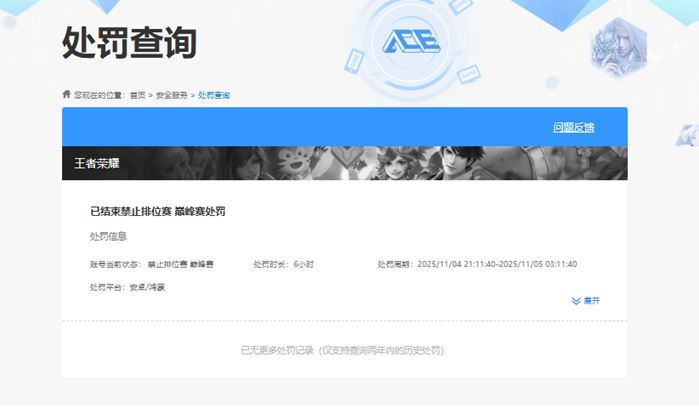Select the 王者荣耀 game banner
The image size is (699, 413).
[x=345, y=163]
